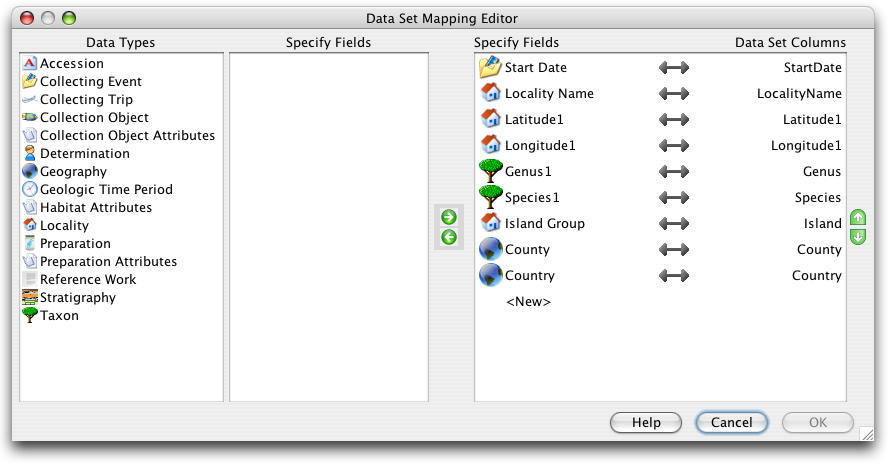Select the Reference Work data type
This screenshot has height=466, width=892.
click(88, 279)
